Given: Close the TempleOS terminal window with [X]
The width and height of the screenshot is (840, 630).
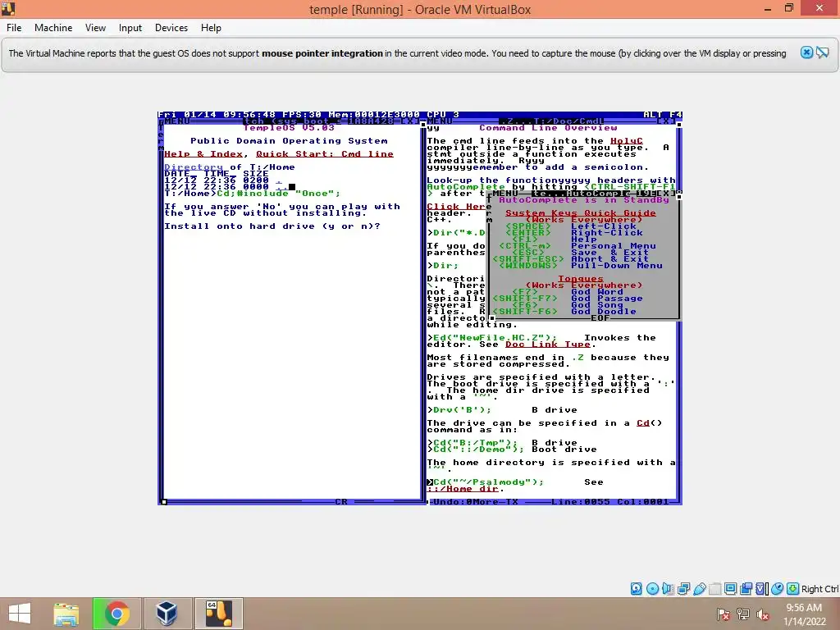Looking at the screenshot, I should tap(409, 121).
